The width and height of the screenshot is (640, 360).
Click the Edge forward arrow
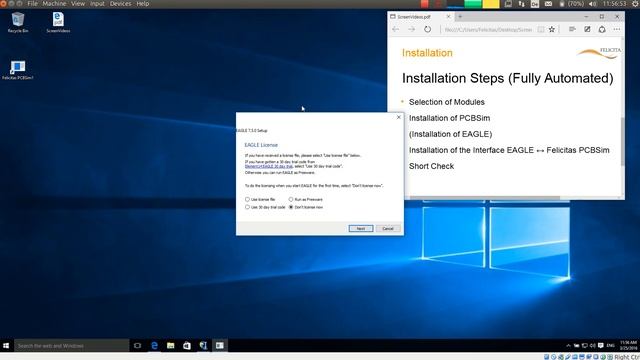(x=411, y=29)
